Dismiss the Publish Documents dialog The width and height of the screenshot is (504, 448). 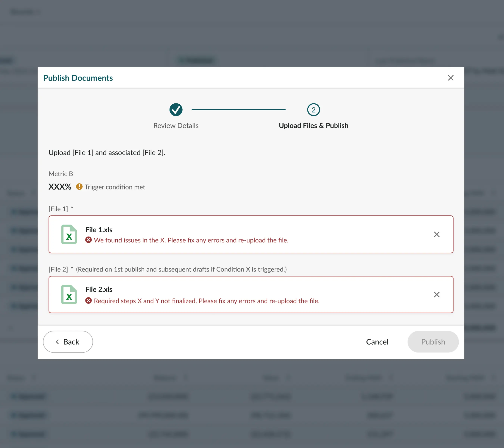point(451,78)
